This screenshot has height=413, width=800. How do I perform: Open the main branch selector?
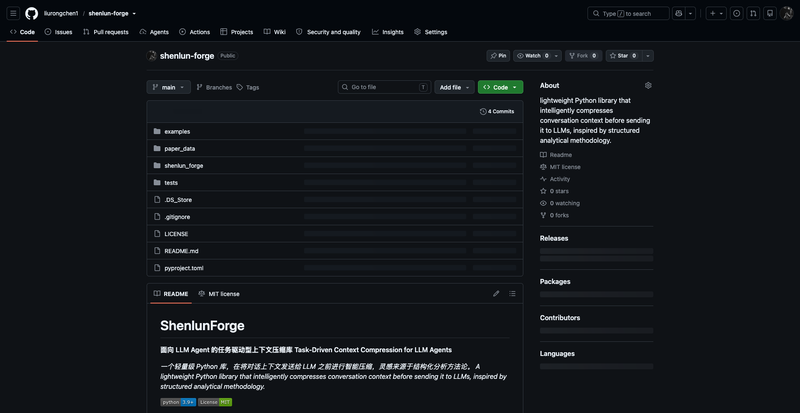[x=168, y=87]
